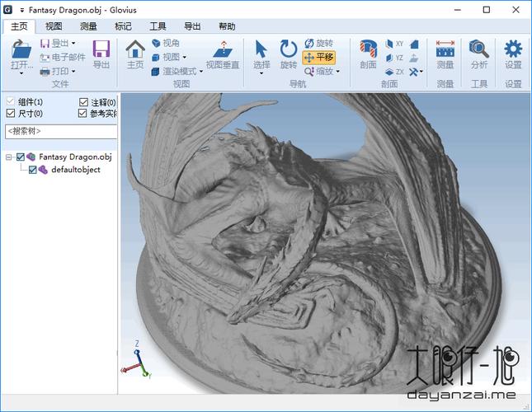Uncheck the defaultobject visibility checkbox

(32, 170)
